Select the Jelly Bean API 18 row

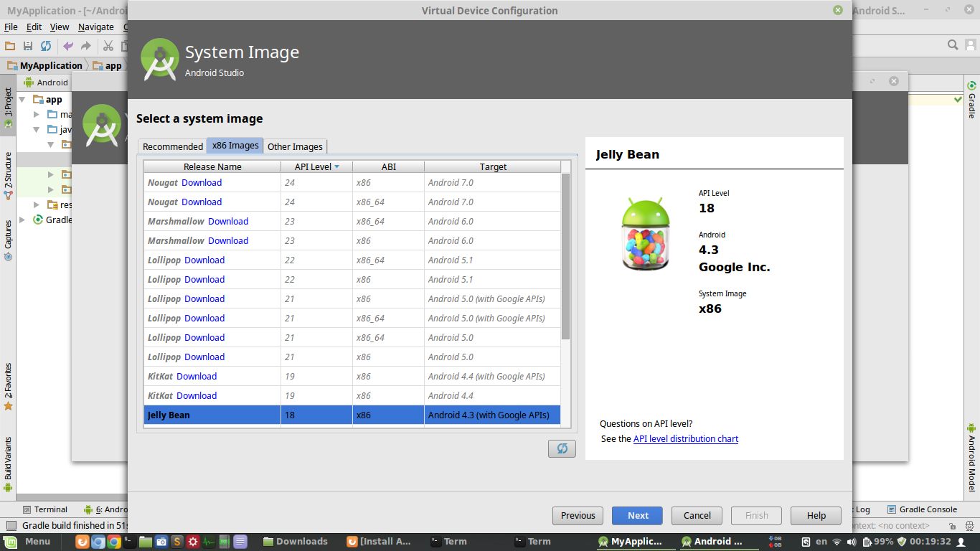(352, 415)
